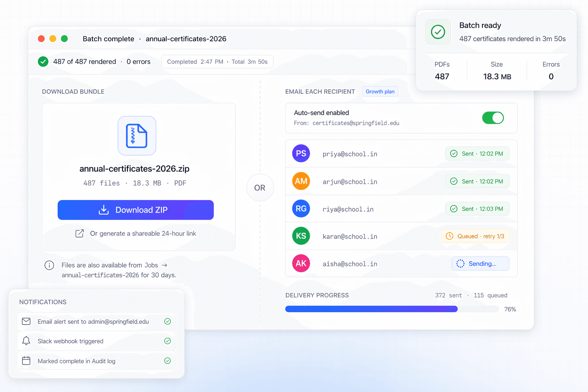
Task: Click the arrow icon after Jobs
Action: (x=165, y=265)
